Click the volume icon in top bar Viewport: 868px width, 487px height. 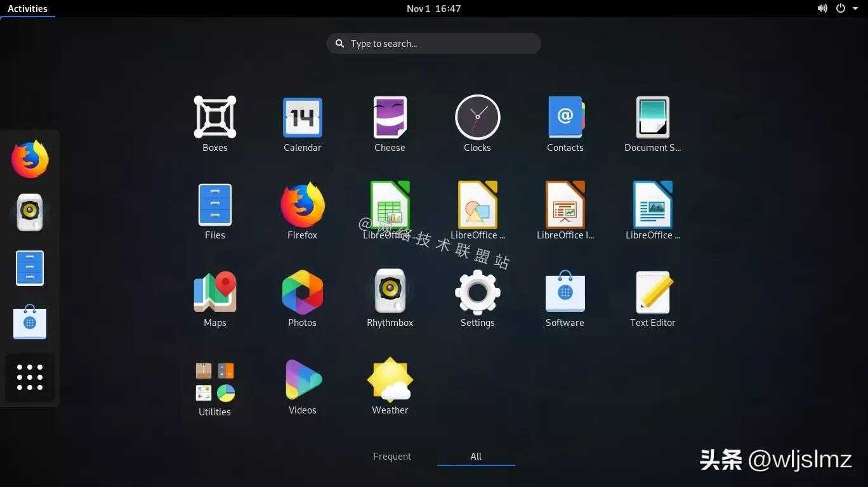pyautogui.click(x=822, y=8)
